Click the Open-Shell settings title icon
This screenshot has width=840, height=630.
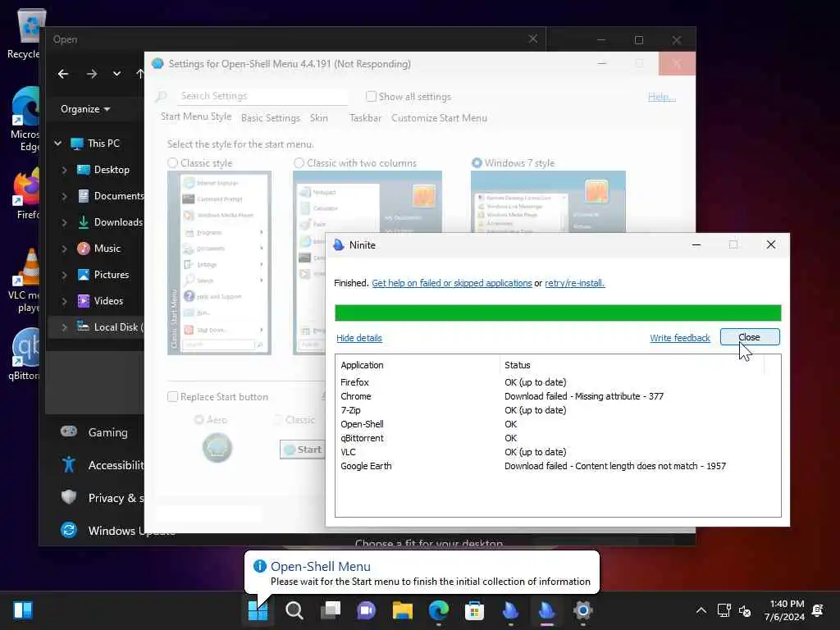[157, 64]
